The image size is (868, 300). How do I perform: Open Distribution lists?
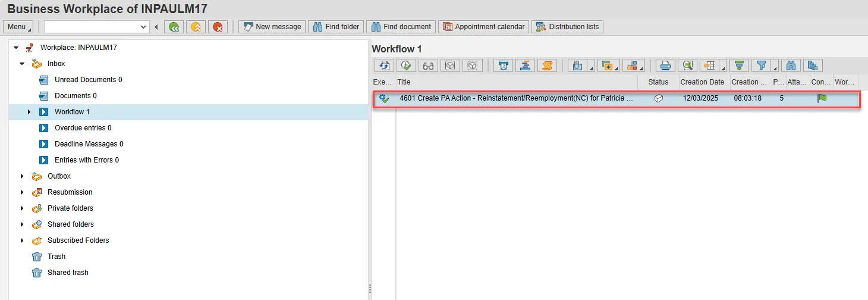tap(568, 27)
